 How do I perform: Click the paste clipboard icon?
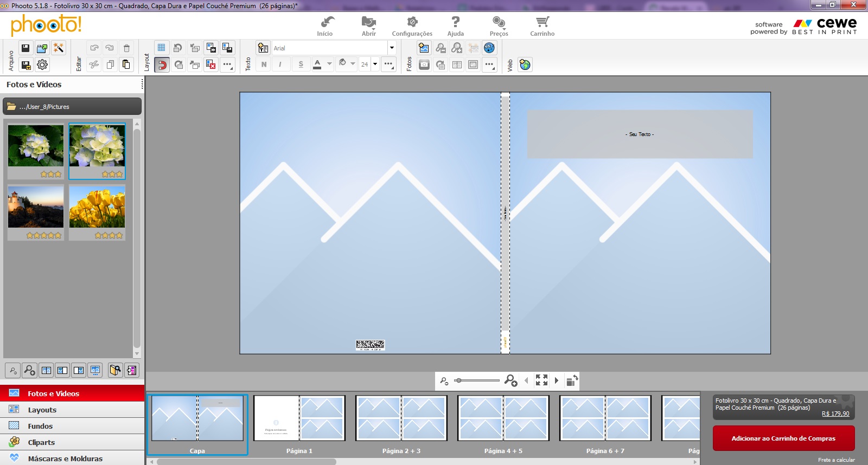tap(126, 64)
